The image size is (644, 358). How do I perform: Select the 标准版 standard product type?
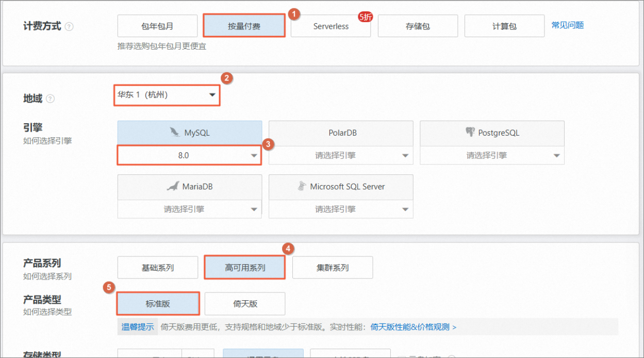coord(158,304)
